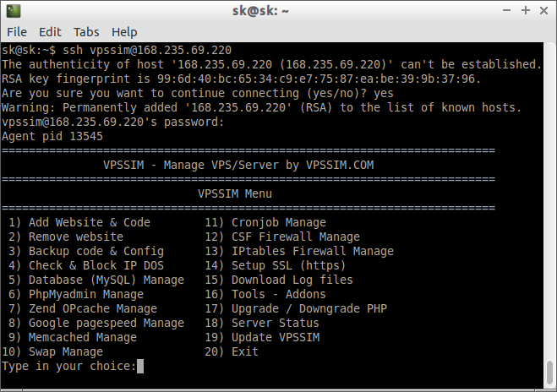Click the 'Exit' option text
The height and width of the screenshot is (392, 557).
245,352
